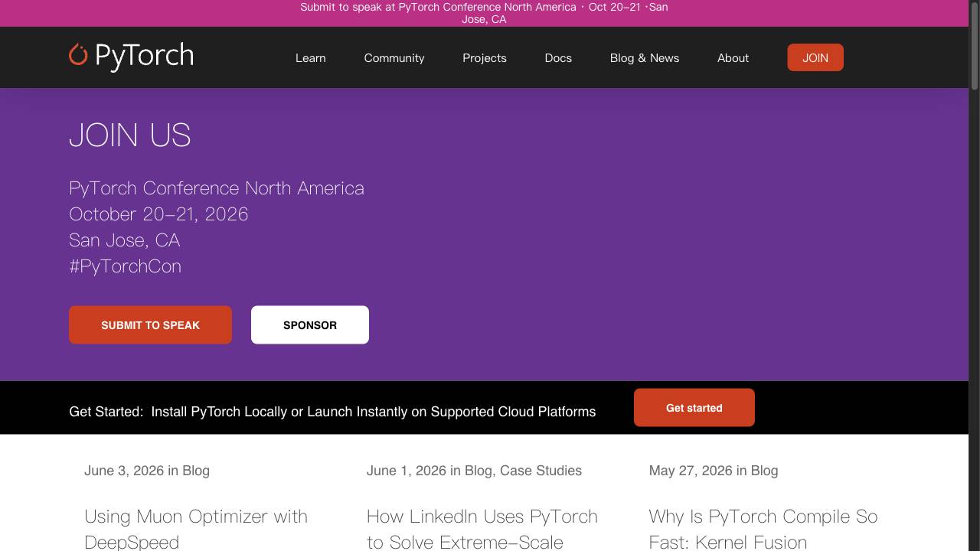Open 'How LinkedIn Uses PyTorch' post

482,529
